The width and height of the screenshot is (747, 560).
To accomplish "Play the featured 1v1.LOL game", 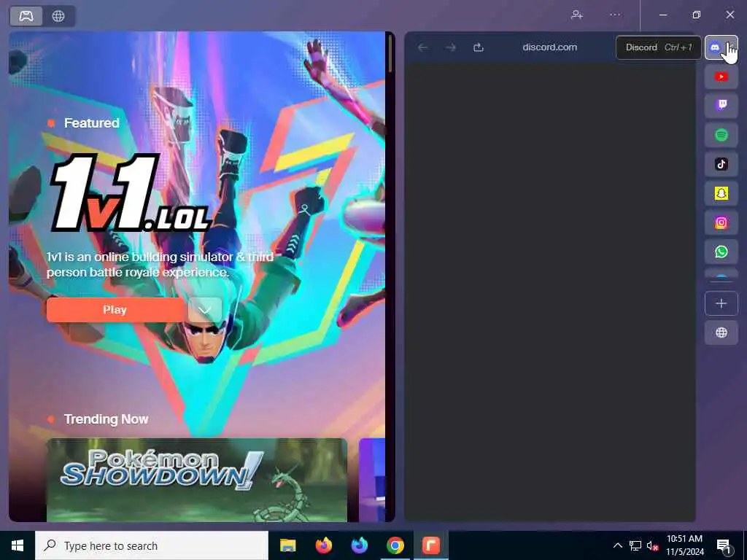I will [x=115, y=310].
